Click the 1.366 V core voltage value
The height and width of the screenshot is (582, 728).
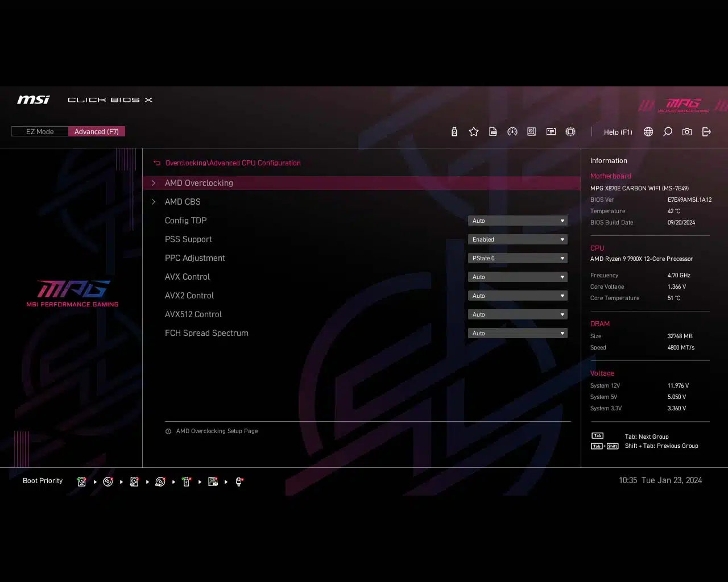[x=677, y=287]
